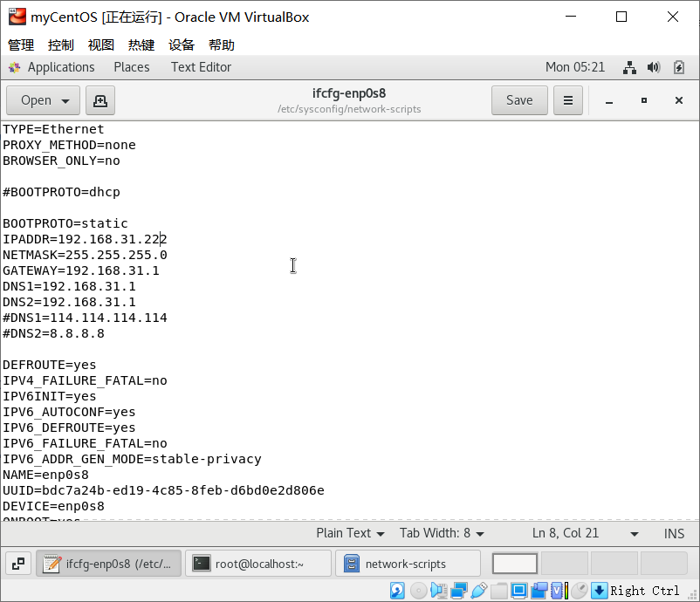Open the gedit hamburger menu
Screen dimensions: 700x602
point(567,100)
